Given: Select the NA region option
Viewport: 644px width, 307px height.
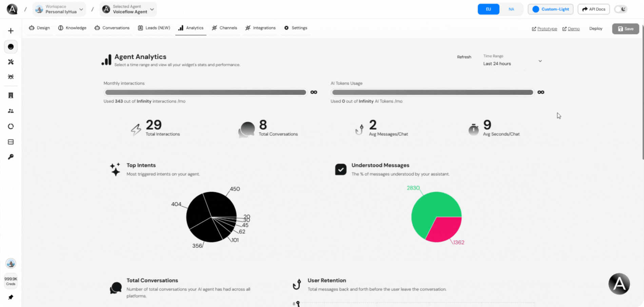Looking at the screenshot, I should coord(511,9).
